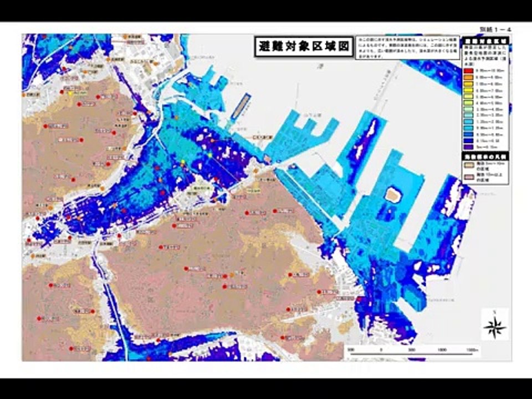Click the black header of the elevation legend
Viewport: 532px width, 399px height.
[485, 156]
